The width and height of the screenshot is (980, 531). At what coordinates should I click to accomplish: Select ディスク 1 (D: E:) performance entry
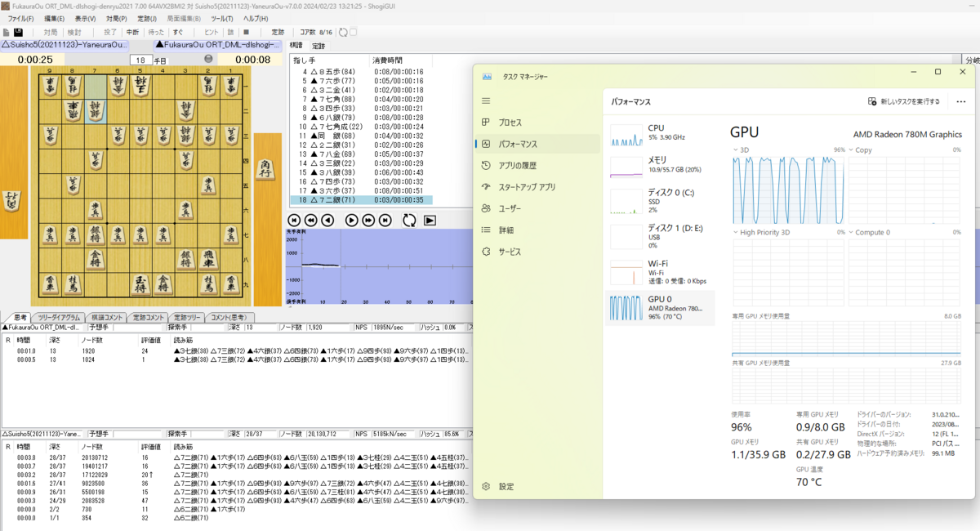[x=660, y=237]
